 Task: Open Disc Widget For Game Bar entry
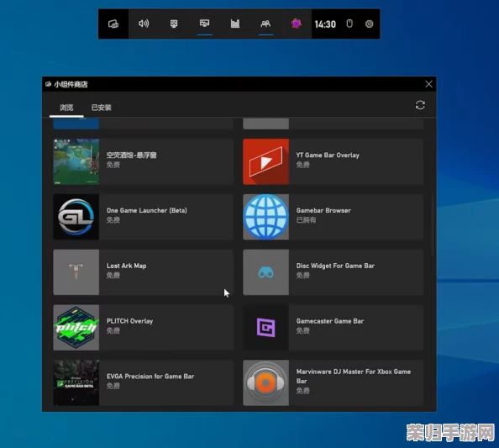333,272
